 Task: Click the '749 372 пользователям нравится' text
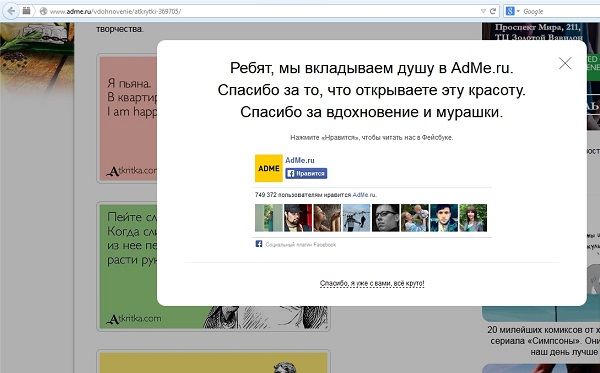click(x=303, y=195)
